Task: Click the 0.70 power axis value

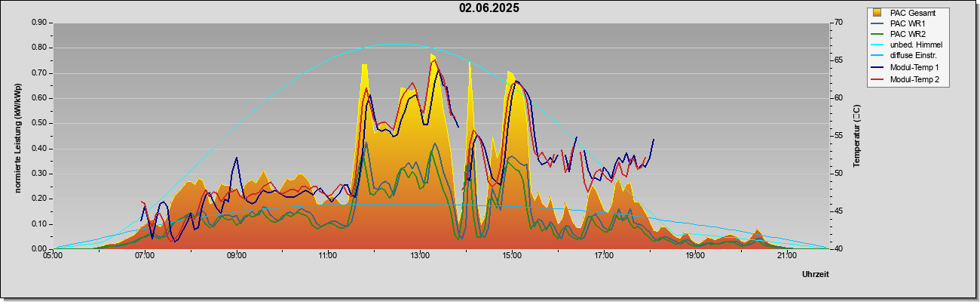Action: coord(39,73)
